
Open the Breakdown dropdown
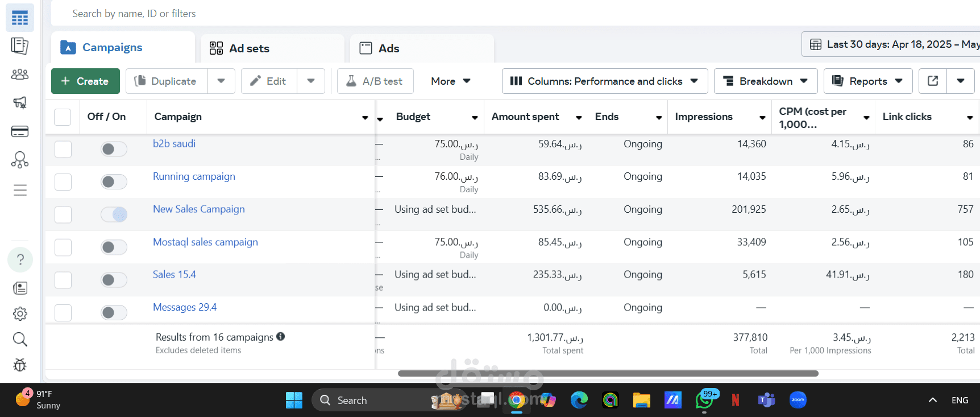[766, 81]
